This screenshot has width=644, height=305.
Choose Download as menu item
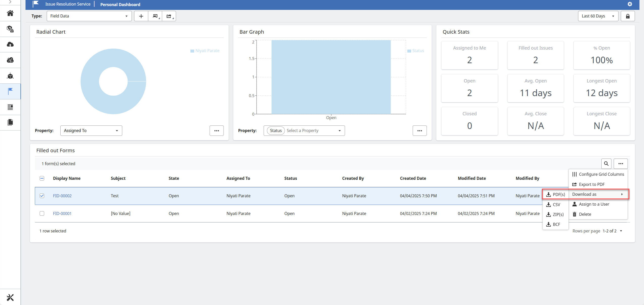[x=598, y=194]
